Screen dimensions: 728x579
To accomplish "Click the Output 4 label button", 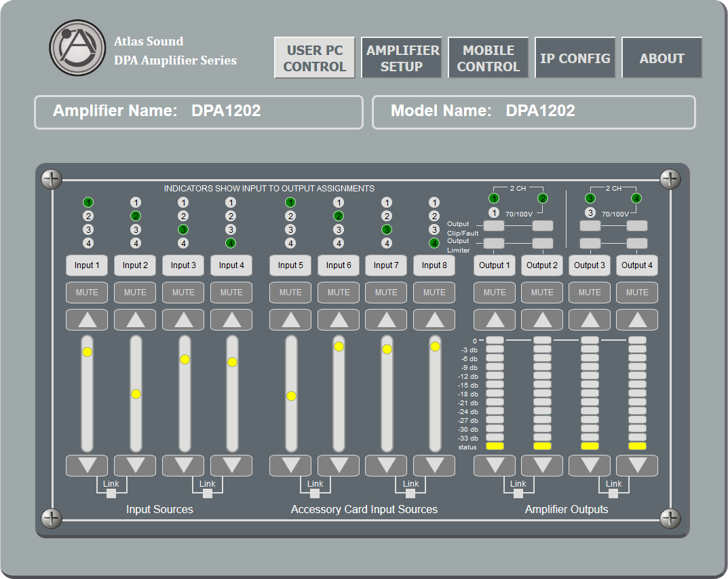I will [637, 265].
